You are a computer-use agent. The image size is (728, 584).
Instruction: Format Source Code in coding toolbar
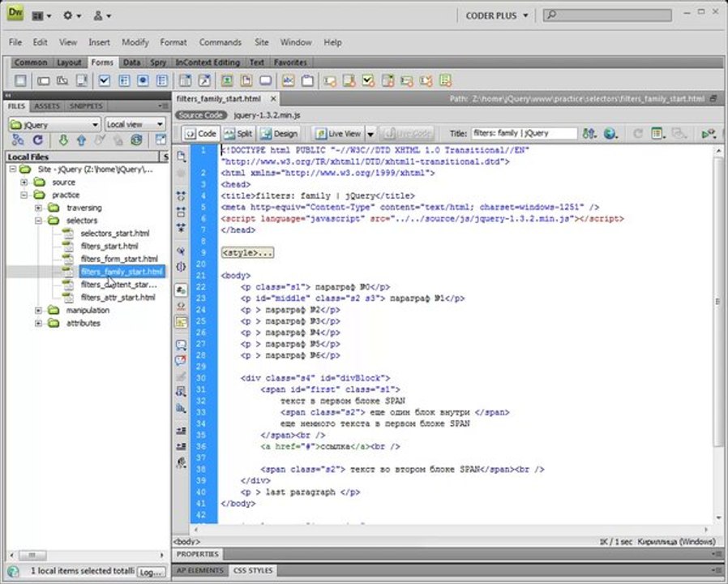(x=181, y=462)
